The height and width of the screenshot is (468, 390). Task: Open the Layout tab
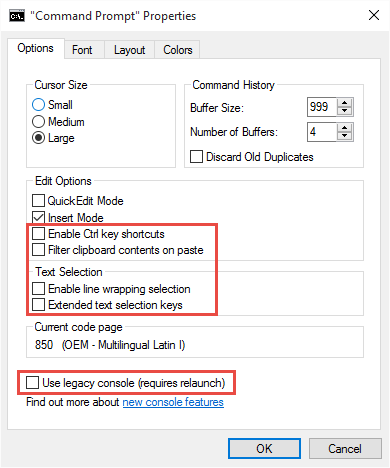click(x=130, y=50)
